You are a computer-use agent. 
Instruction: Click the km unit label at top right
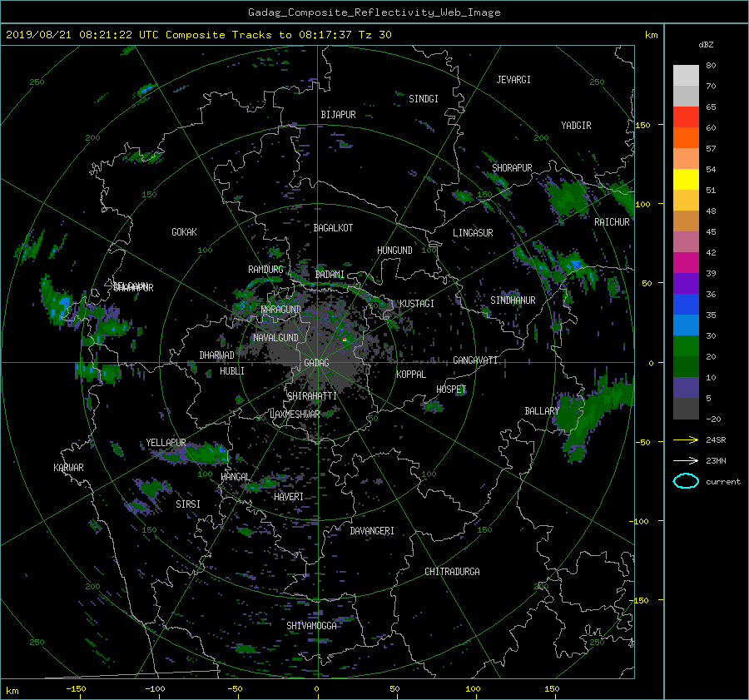point(651,35)
